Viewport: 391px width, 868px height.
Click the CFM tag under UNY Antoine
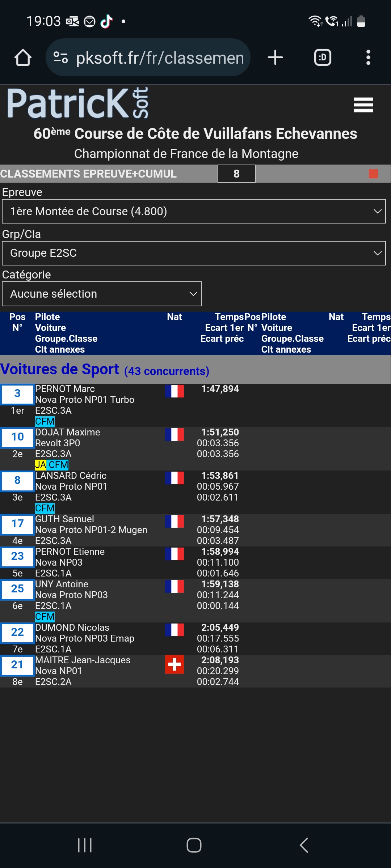pyautogui.click(x=45, y=617)
